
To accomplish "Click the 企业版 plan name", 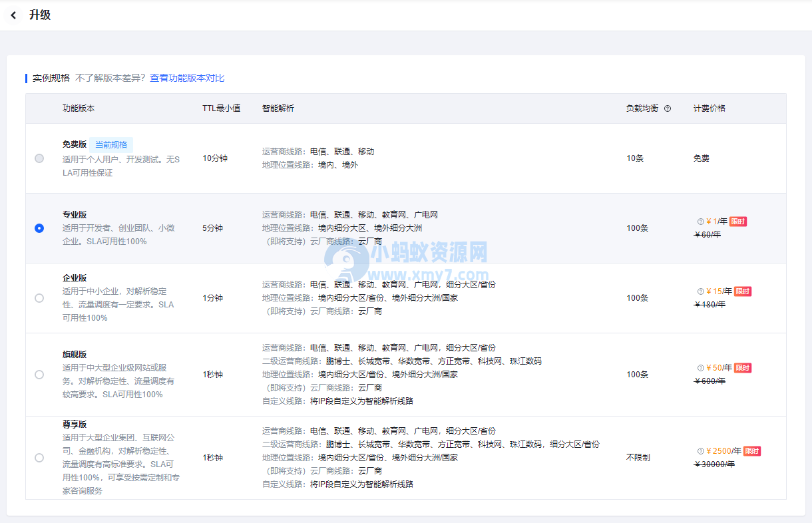I will coord(75,278).
